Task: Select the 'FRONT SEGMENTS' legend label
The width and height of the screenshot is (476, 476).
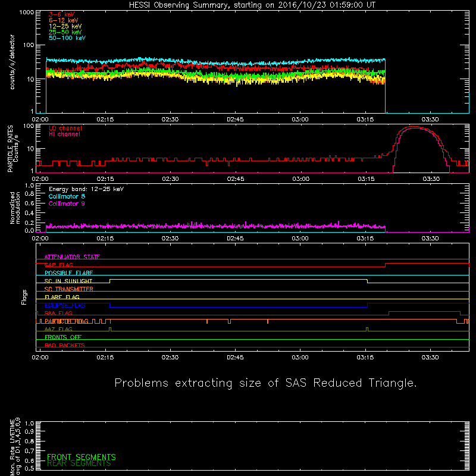Action: (x=82, y=457)
